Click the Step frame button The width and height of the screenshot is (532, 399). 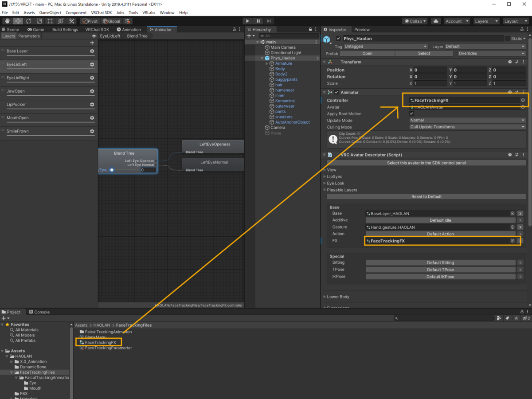pyautogui.click(x=269, y=21)
